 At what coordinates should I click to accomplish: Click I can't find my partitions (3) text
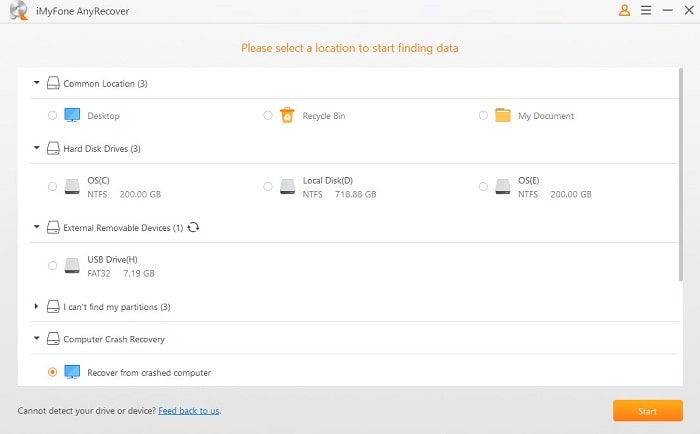tap(117, 307)
